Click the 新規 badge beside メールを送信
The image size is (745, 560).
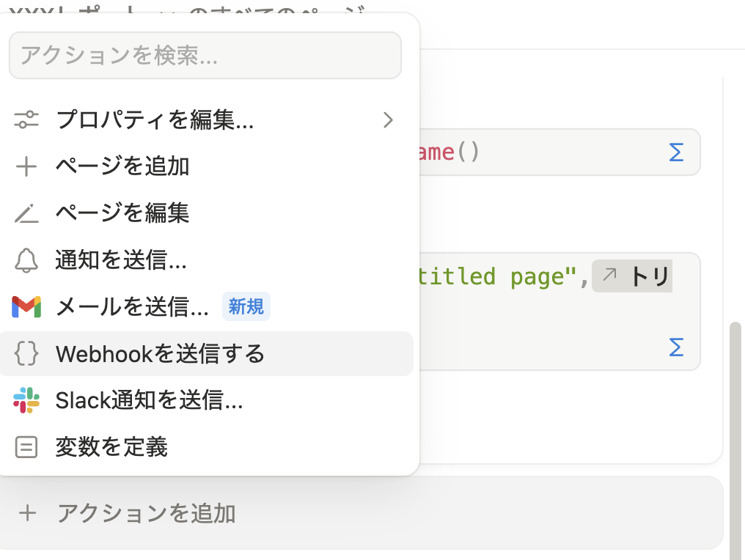pyautogui.click(x=246, y=306)
